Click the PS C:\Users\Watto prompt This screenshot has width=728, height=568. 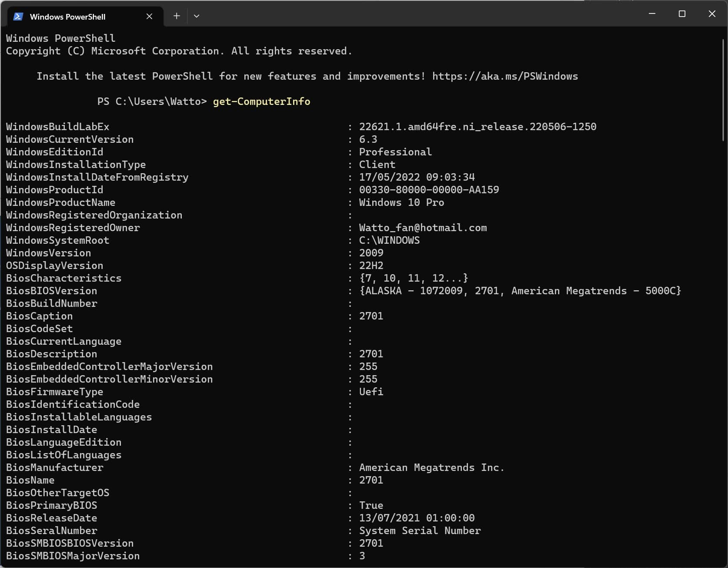pyautogui.click(x=152, y=102)
